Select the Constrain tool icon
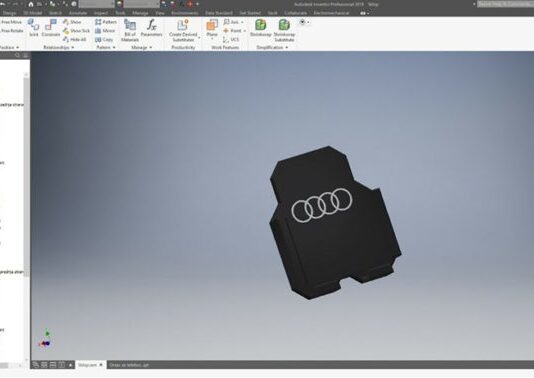The height and width of the screenshot is (378, 534). [51, 25]
